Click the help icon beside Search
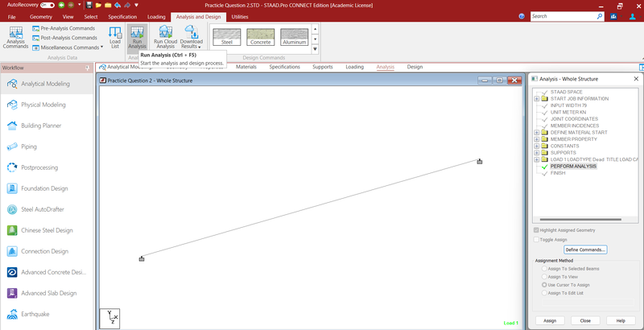 point(522,16)
